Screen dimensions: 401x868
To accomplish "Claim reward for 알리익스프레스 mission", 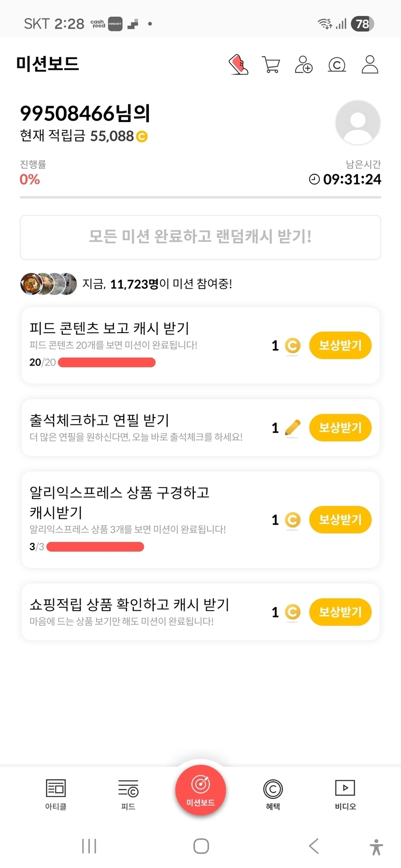I will 340,519.
